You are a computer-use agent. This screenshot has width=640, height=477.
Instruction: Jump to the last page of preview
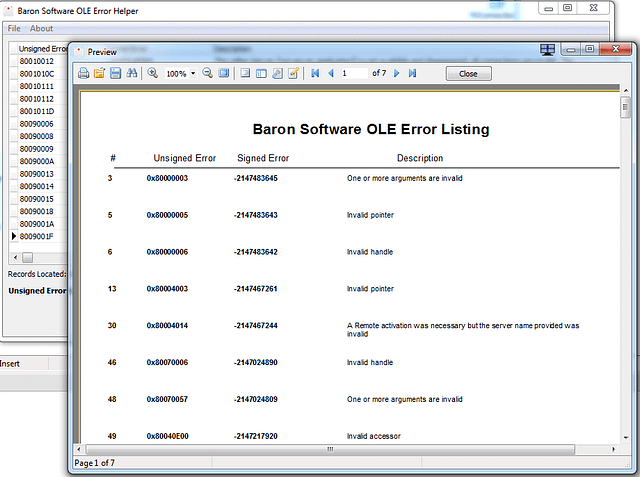tap(412, 73)
